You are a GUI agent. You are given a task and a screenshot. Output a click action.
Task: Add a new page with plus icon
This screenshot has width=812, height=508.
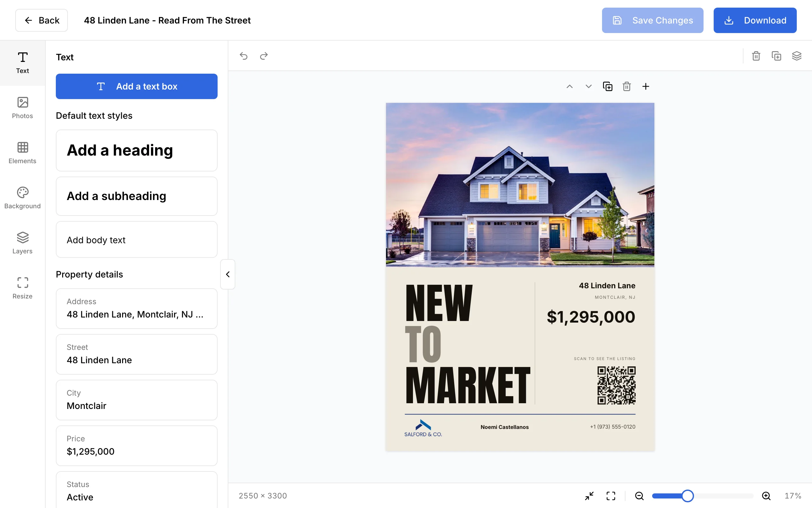[x=645, y=86]
